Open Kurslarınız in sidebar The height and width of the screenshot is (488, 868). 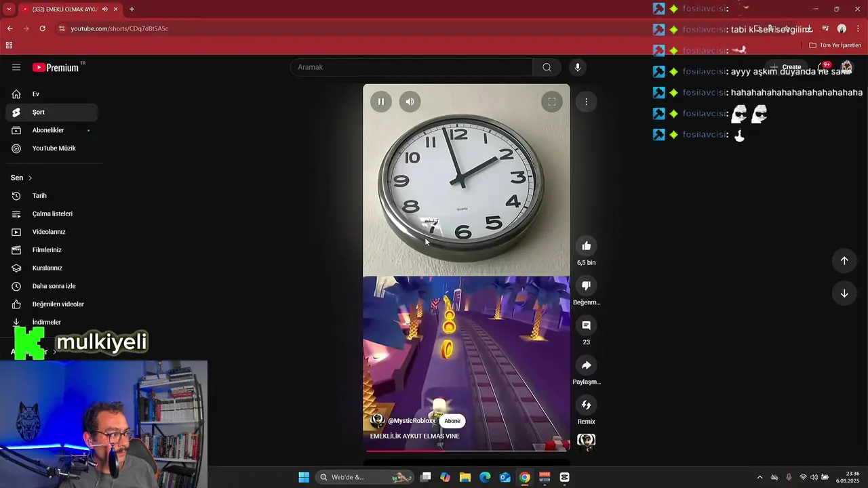51,268
